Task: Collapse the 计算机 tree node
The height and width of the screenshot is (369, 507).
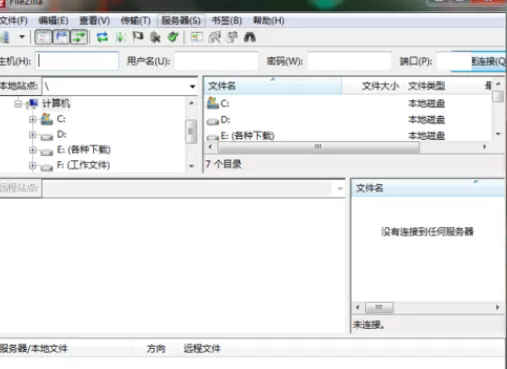Action: point(18,104)
